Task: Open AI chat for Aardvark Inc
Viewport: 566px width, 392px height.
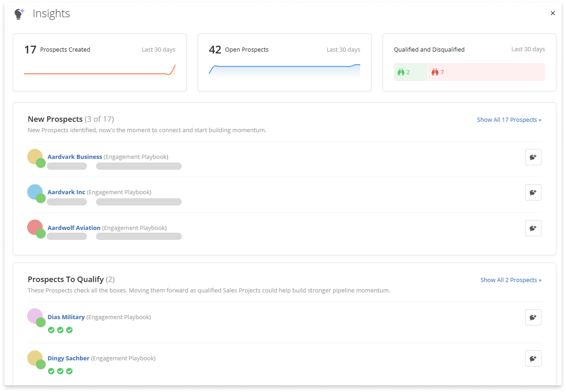Action: click(533, 192)
